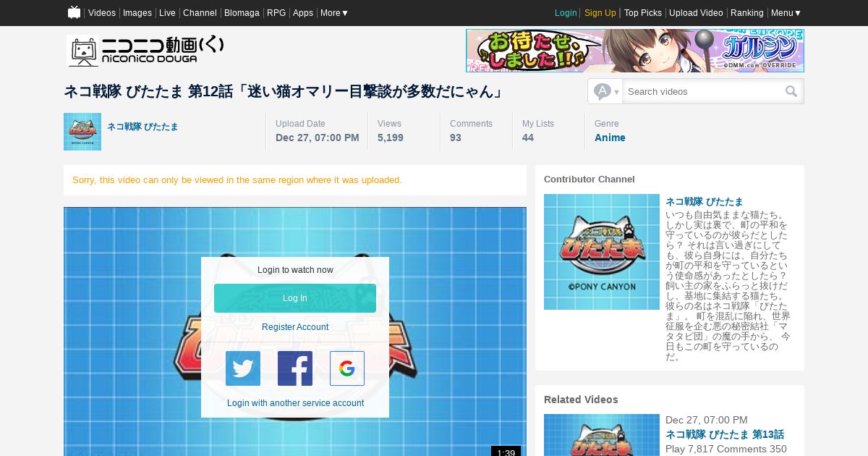Open the Contributor Channel thumbnail image

tap(602, 252)
